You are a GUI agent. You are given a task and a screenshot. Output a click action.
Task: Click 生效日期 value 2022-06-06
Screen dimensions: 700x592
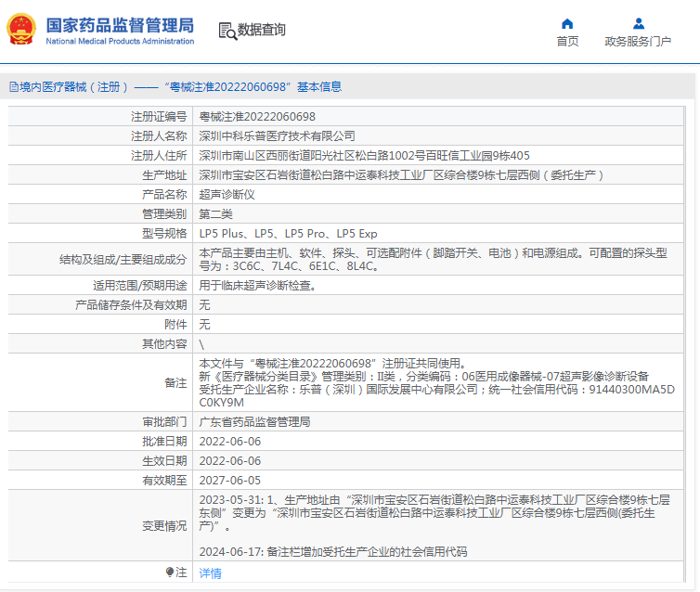230,461
